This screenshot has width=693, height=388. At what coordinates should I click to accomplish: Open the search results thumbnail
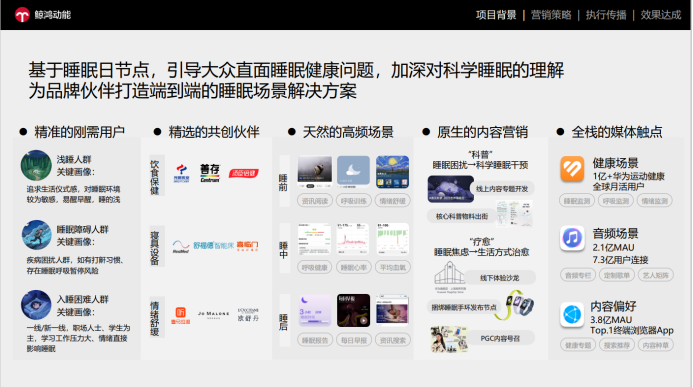pos(392,310)
